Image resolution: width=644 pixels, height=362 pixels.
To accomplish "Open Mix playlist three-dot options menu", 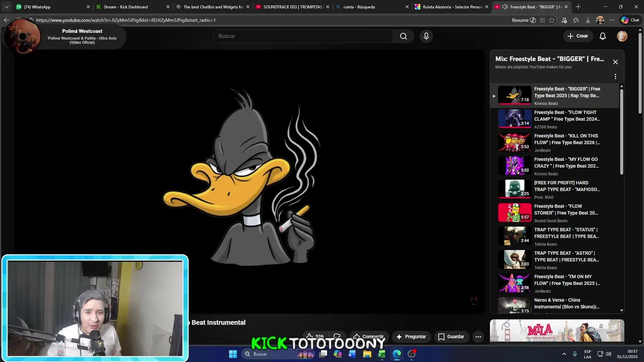I will click(x=615, y=76).
